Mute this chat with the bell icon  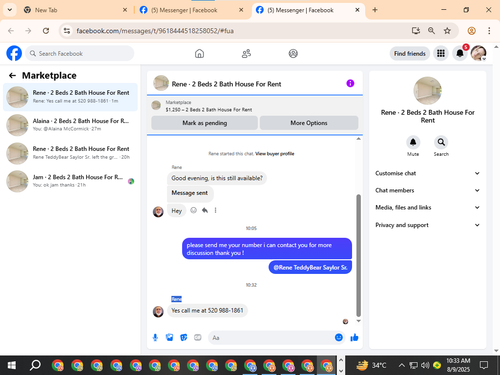coord(413,142)
